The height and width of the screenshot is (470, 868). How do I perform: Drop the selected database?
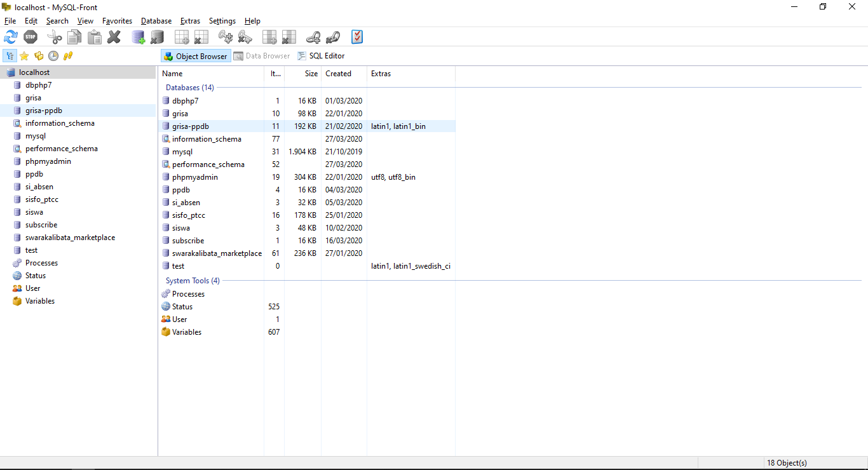(x=157, y=37)
